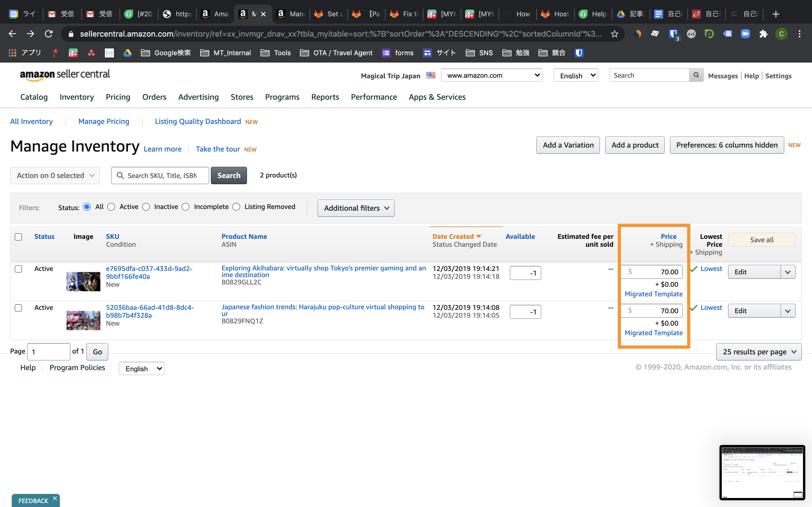Bookmark this page with the star icon
This screenshot has width=812, height=507.
pos(614,34)
